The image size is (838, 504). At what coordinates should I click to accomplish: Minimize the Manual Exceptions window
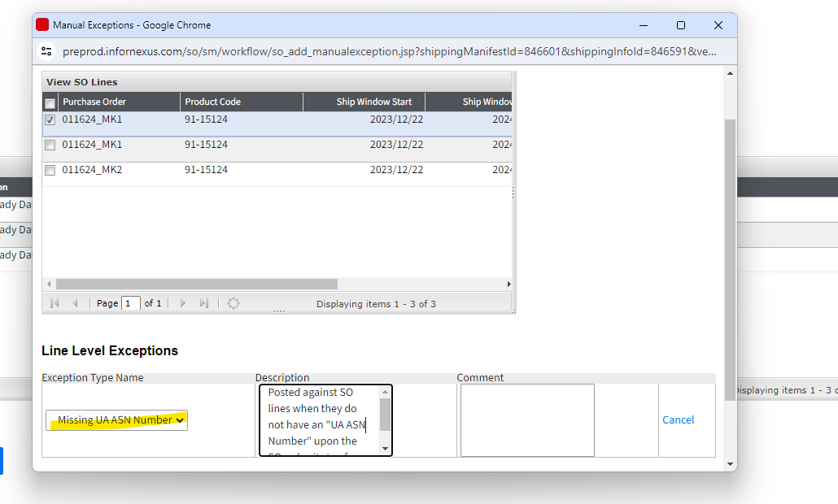click(x=644, y=25)
